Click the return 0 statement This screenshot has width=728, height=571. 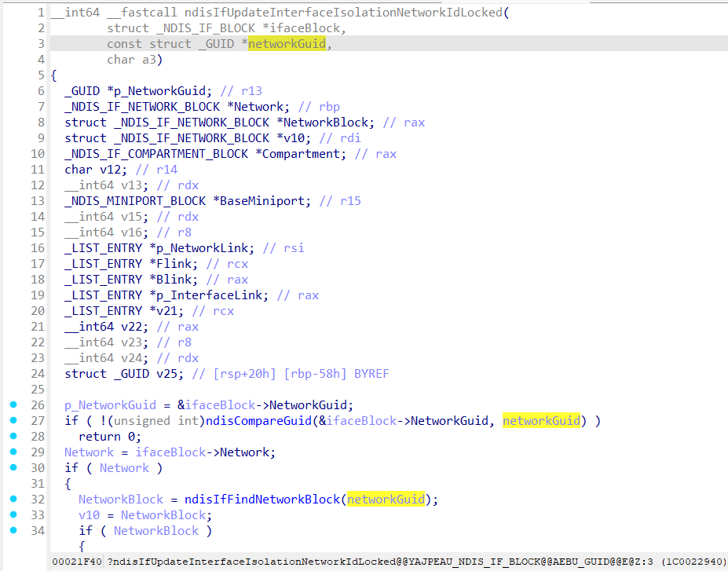pos(109,437)
